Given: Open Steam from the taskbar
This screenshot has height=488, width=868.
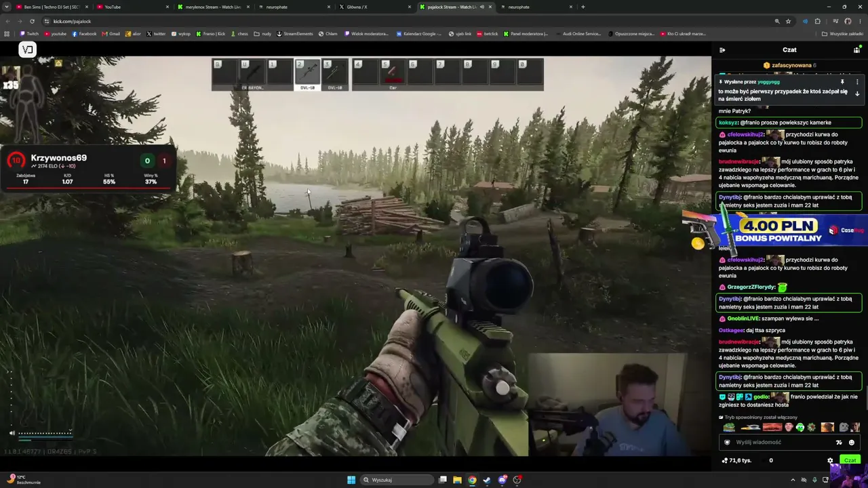Looking at the screenshot, I should pyautogui.click(x=487, y=480).
